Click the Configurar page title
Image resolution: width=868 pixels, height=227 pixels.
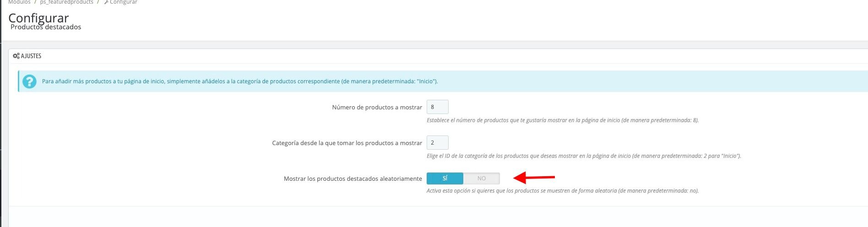coord(38,18)
